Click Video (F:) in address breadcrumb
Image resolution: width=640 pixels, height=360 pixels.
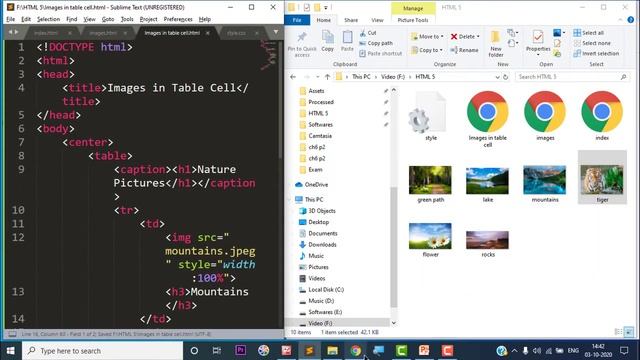tap(393, 77)
